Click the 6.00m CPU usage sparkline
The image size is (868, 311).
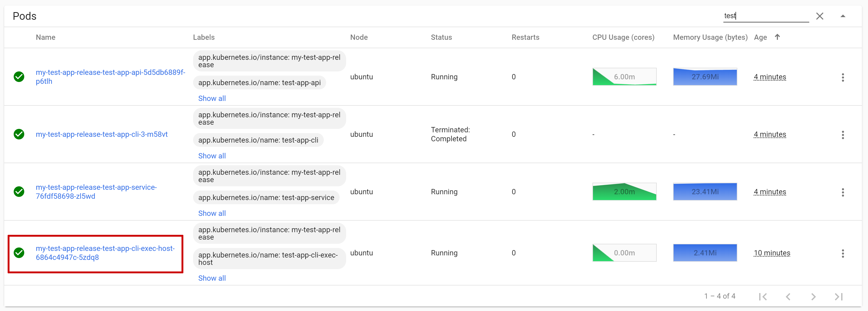(x=624, y=76)
